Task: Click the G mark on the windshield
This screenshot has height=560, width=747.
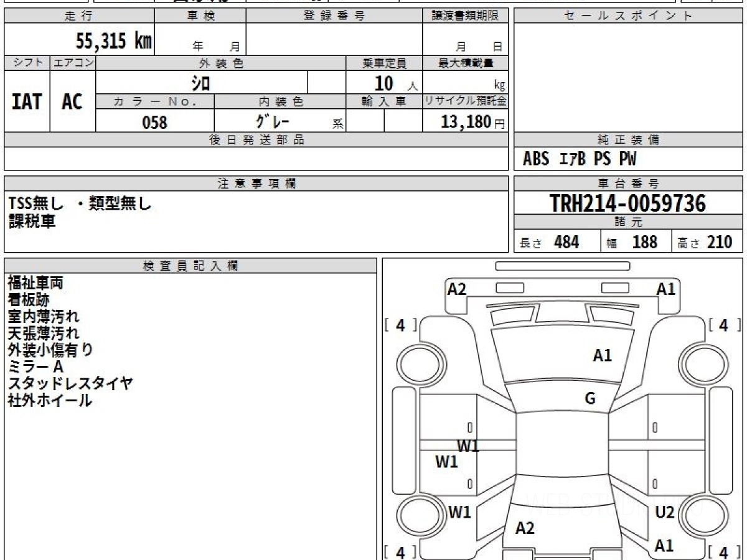Action: [590, 399]
